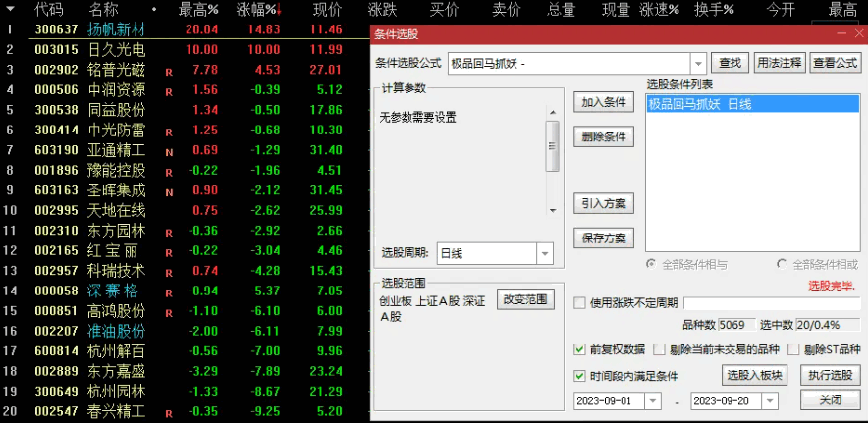Viewport: 868px width, 423px height.
Task: Select stock 日久光电 row
Action: pos(185,49)
